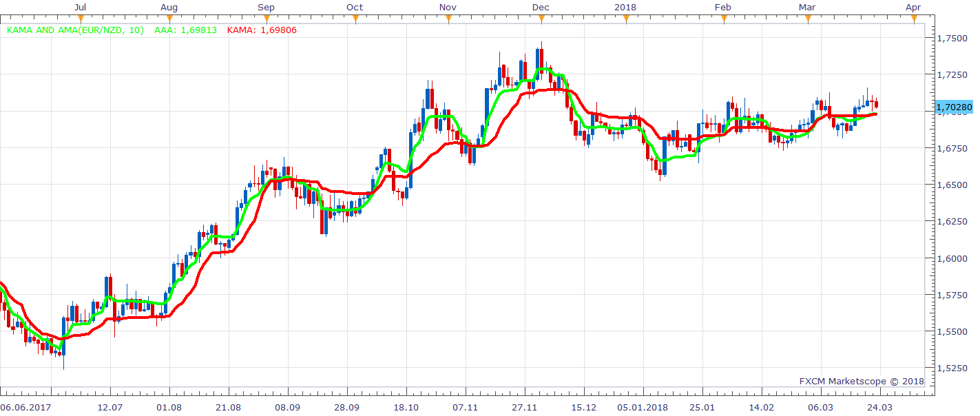This screenshot has width=980, height=416.
Task: Click the orange triangle marker under Nov
Action: [x=448, y=19]
